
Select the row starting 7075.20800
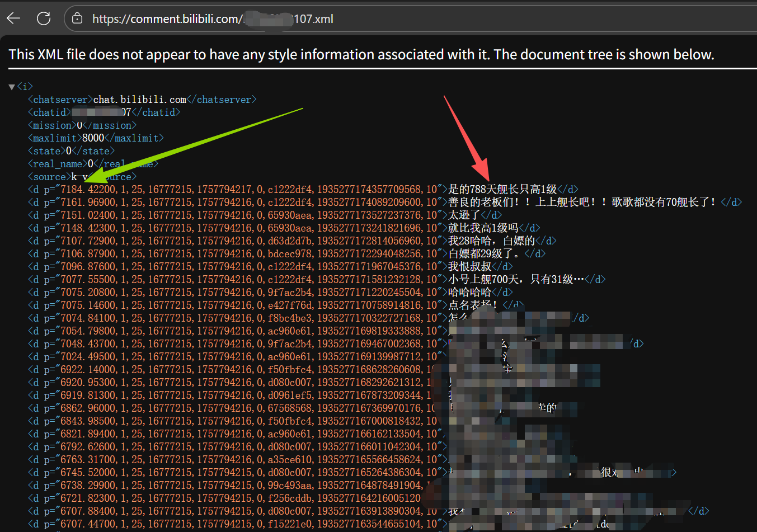pos(270,293)
